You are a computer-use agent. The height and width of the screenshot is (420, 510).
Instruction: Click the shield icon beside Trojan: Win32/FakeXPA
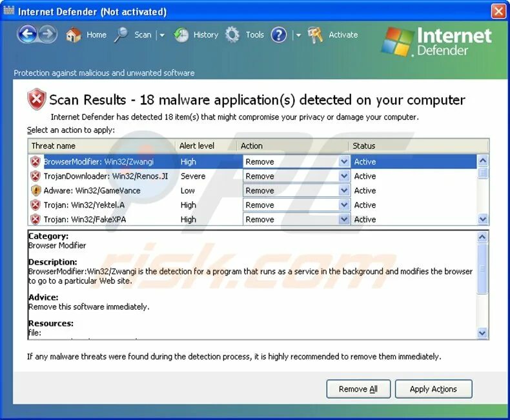point(36,219)
